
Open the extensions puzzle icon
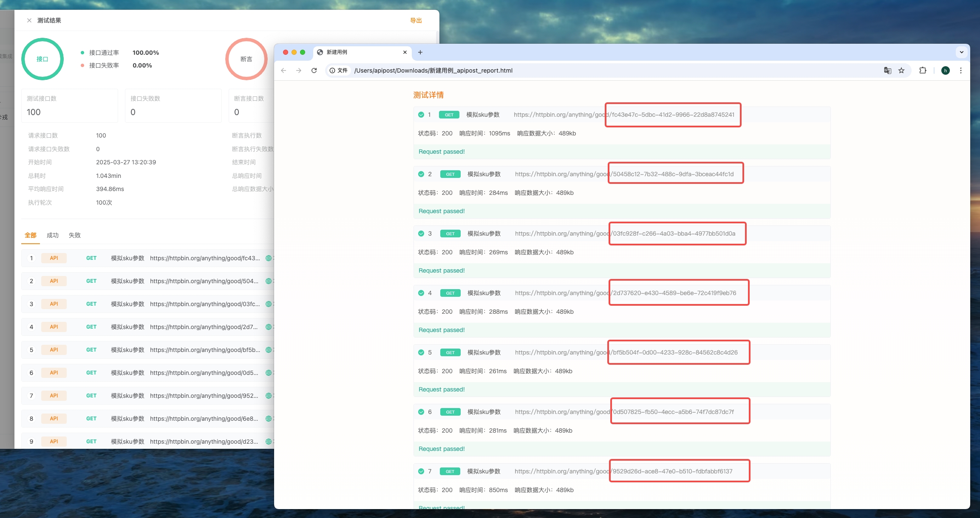pos(923,70)
